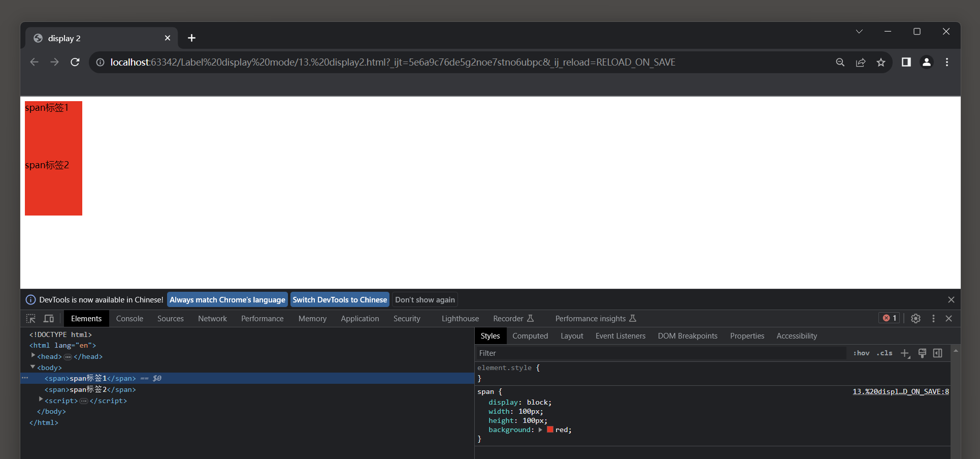Switch to the Performance insights tab
The width and height of the screenshot is (980, 459).
[596, 319]
